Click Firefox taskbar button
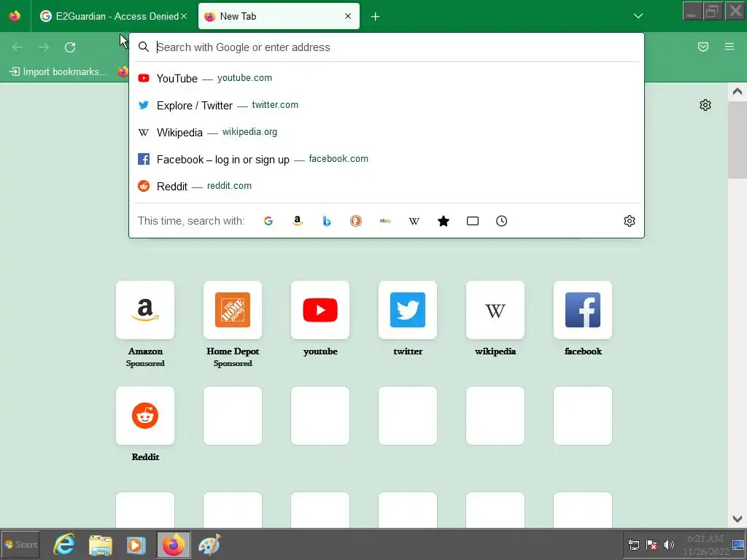Viewport: 747px width, 560px height. tap(174, 544)
